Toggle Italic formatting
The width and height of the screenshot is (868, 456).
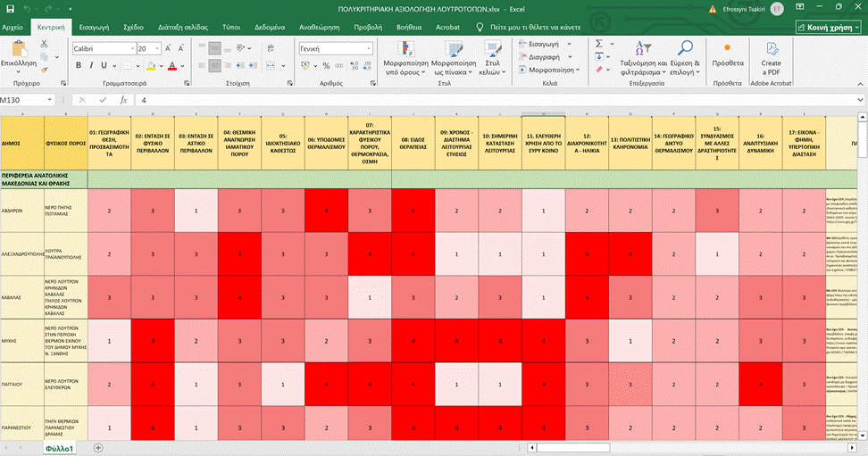(x=91, y=65)
